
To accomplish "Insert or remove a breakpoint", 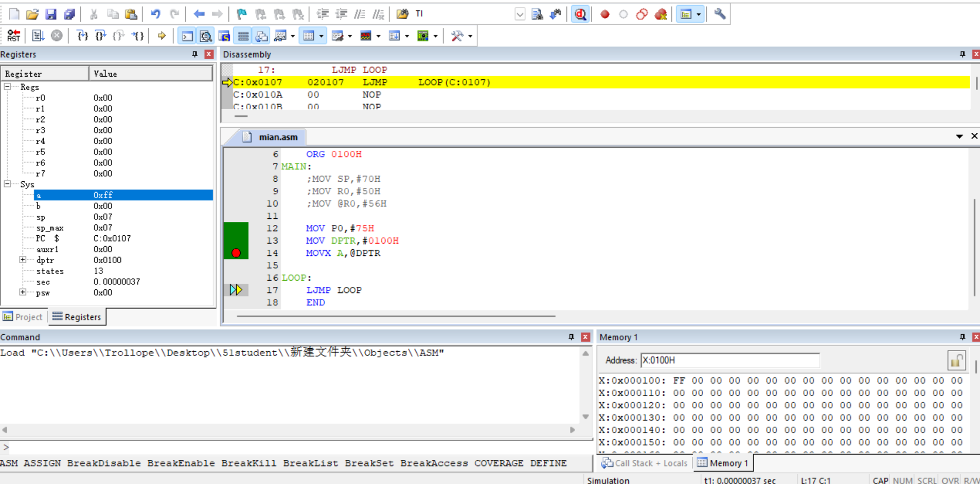I will point(605,14).
